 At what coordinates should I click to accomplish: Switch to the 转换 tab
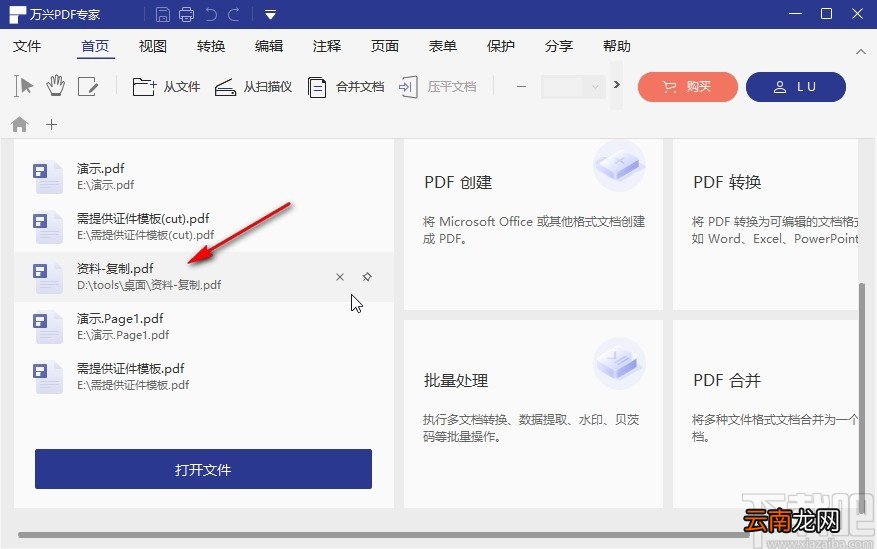[x=211, y=46]
